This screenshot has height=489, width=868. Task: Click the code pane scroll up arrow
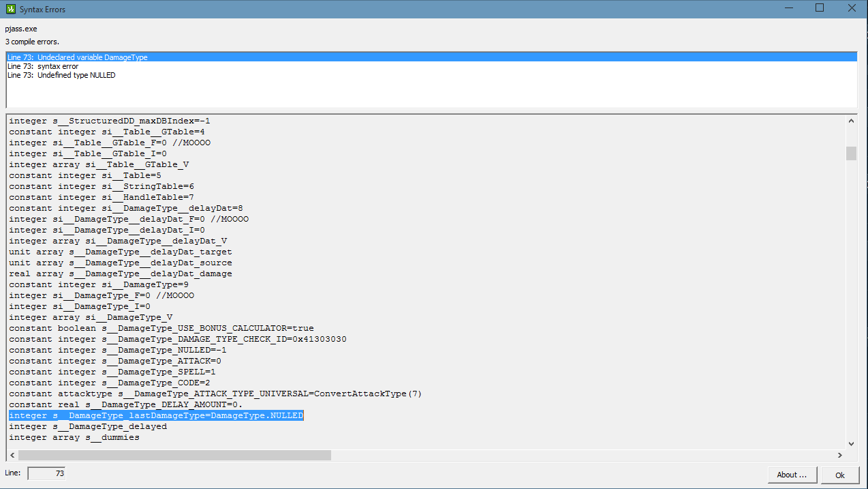851,121
